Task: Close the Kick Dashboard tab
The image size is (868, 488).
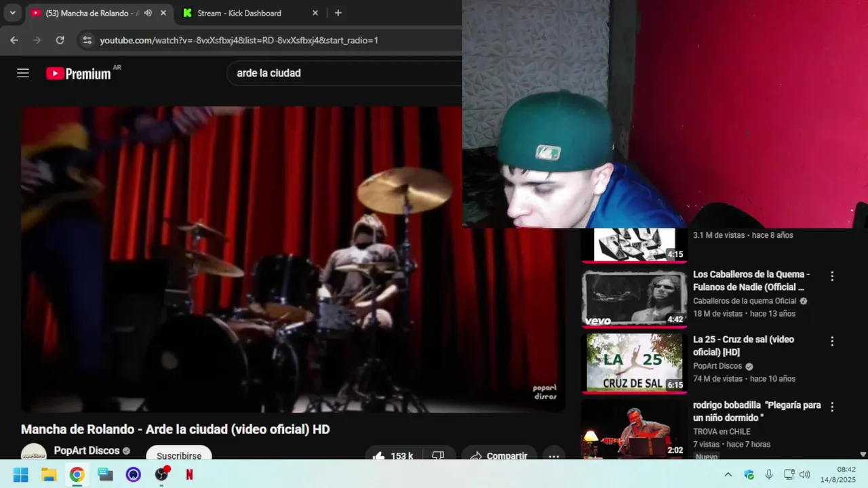Action: point(315,13)
